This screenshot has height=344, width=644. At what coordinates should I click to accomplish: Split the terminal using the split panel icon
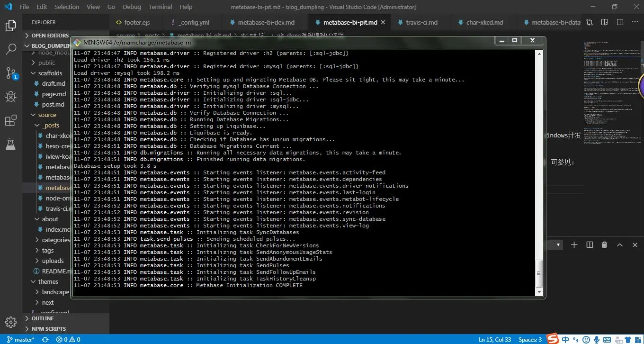[x=590, y=244]
